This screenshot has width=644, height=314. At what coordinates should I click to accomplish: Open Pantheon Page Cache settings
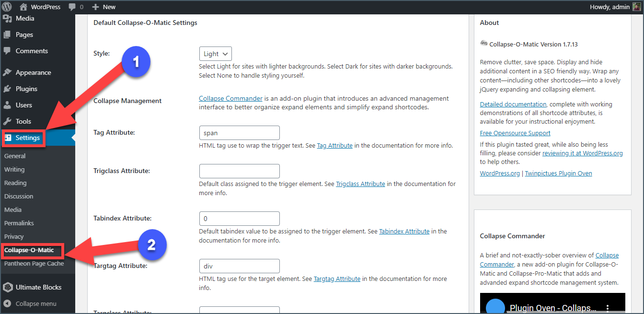[x=34, y=263]
